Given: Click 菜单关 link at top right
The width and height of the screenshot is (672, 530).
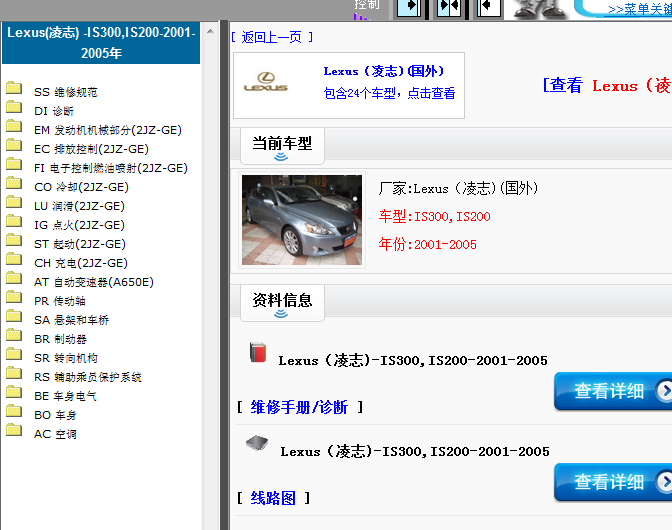Looking at the screenshot, I should (x=639, y=9).
